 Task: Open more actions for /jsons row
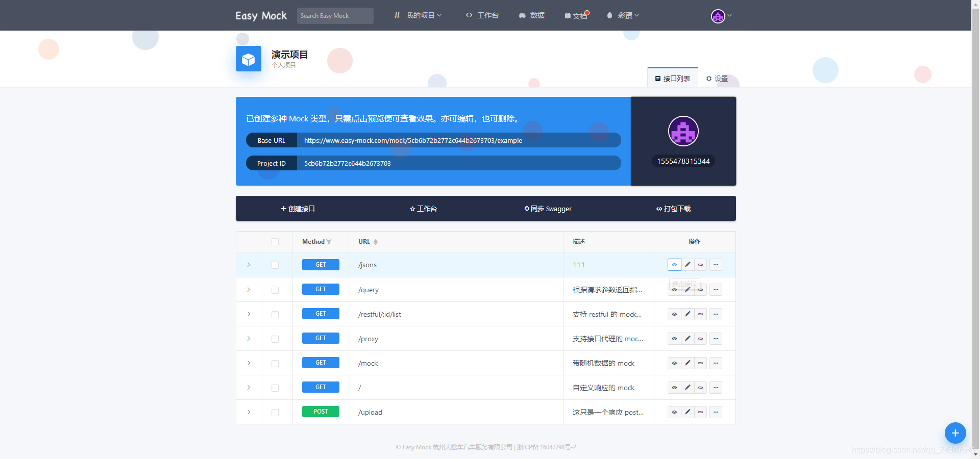[716, 265]
